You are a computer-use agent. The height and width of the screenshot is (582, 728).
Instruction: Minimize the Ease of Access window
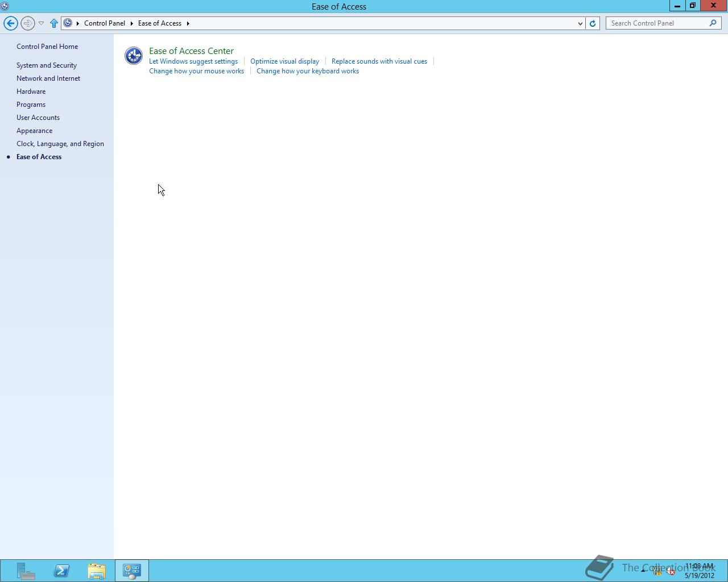(677, 6)
